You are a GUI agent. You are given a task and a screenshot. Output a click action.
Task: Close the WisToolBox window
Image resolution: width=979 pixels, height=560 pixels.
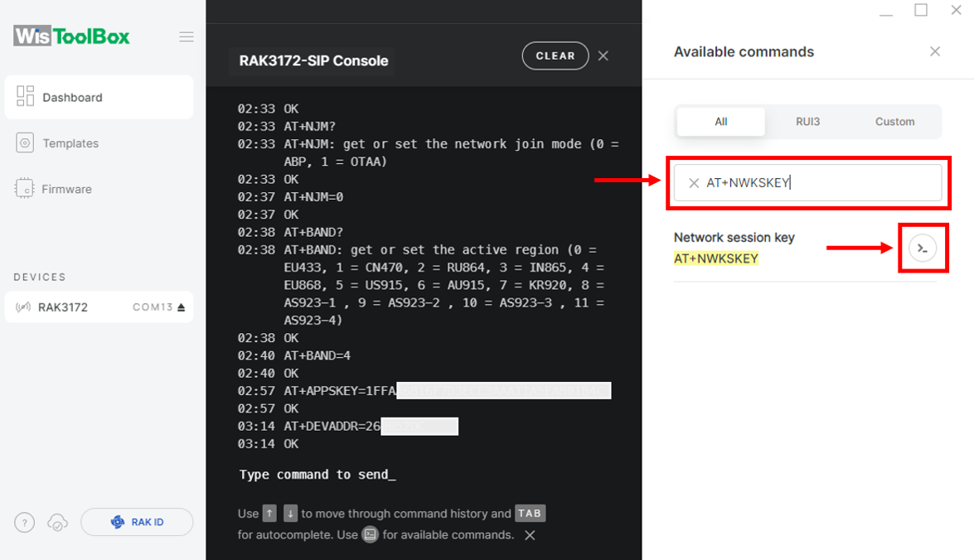(956, 10)
